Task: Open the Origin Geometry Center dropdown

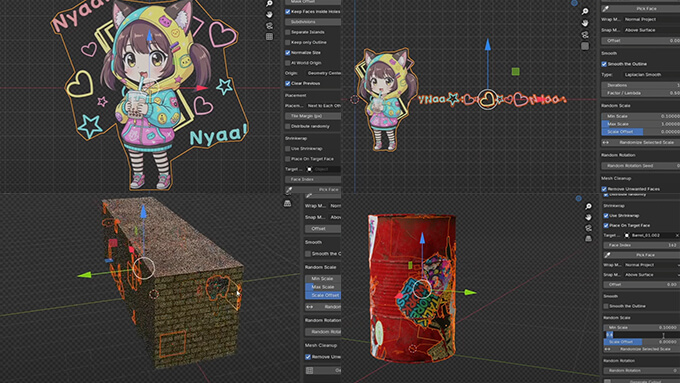Action: 324,73
